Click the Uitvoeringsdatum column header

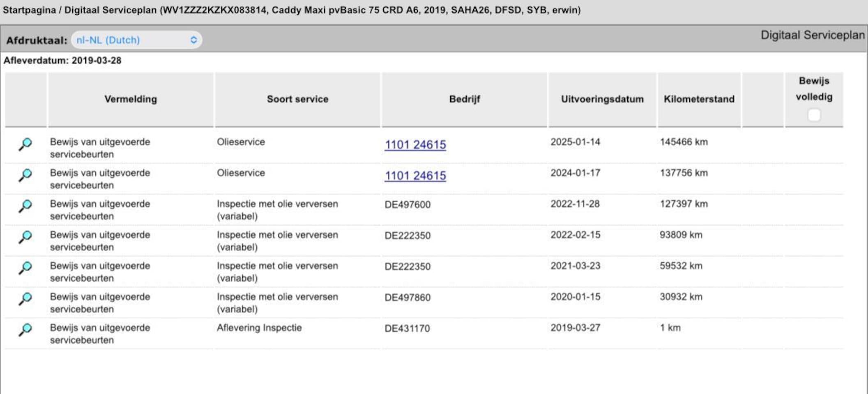tap(602, 99)
